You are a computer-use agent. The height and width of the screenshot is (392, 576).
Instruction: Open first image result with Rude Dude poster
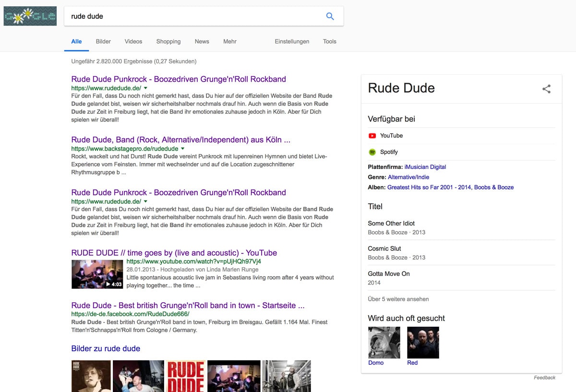click(91, 376)
